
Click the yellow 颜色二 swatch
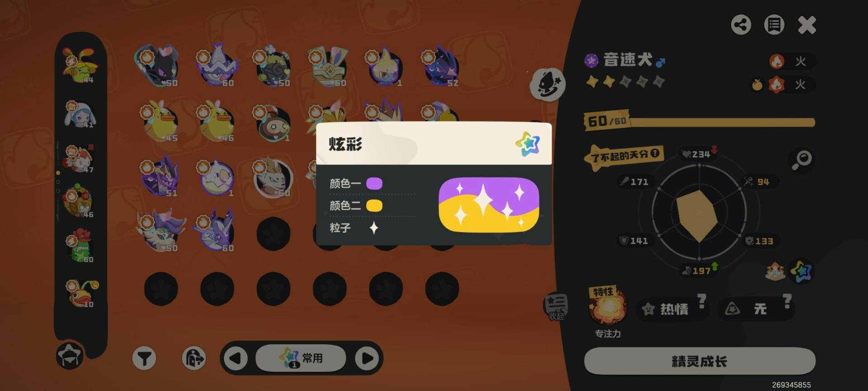[x=374, y=206]
